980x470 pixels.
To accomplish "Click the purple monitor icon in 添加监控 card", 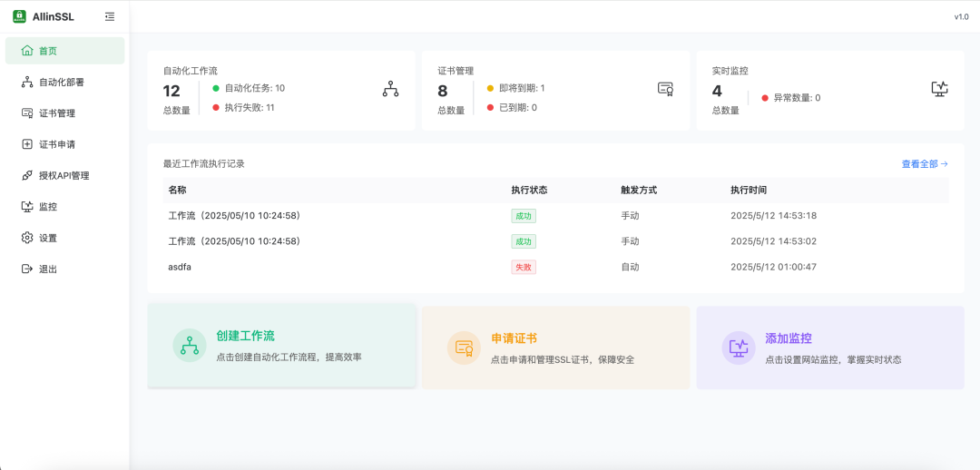I will [x=739, y=348].
